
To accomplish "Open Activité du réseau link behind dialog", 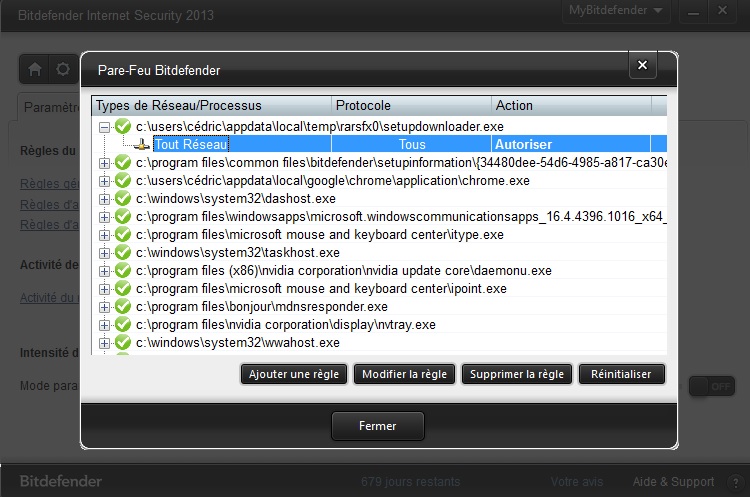I will coord(49,298).
